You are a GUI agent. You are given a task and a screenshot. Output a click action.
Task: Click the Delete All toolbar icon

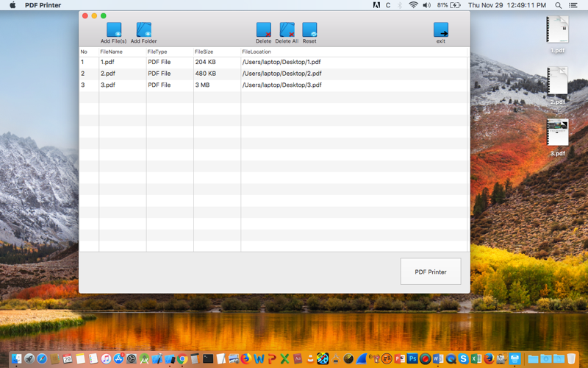(x=287, y=29)
